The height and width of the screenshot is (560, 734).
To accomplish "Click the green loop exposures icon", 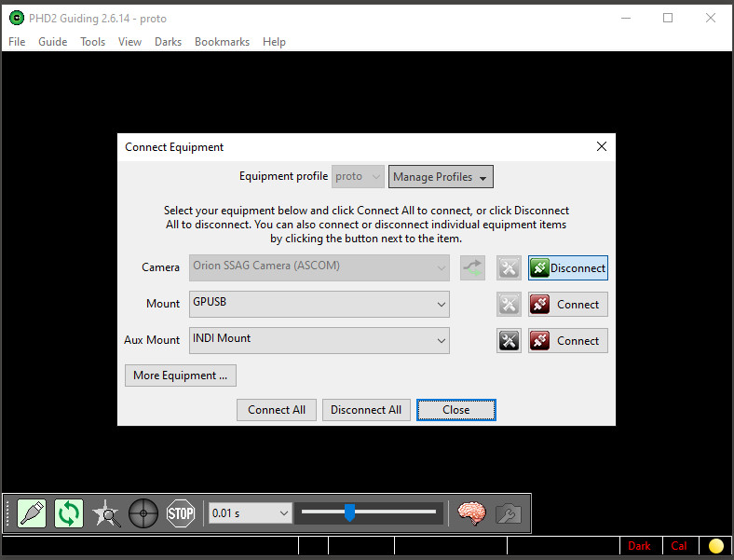I will 69,513.
